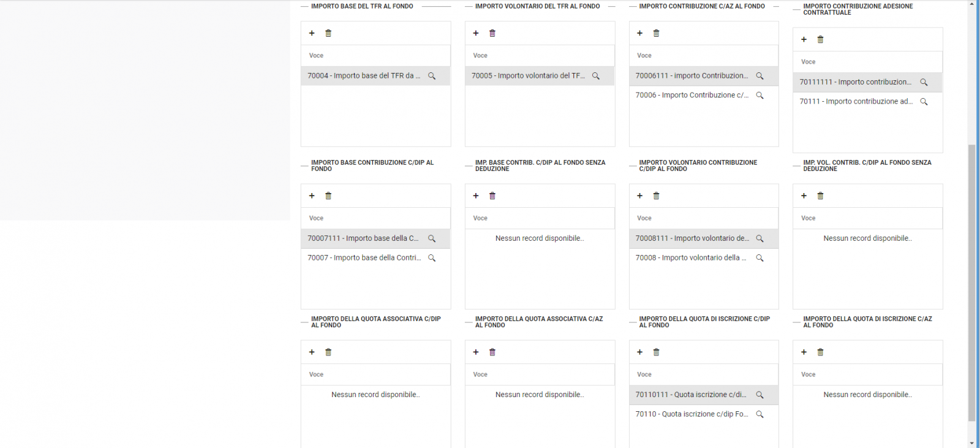This screenshot has width=980, height=448.
Task: Search voce 70110 Quota iscrizione c/dip
Action: pos(760,414)
